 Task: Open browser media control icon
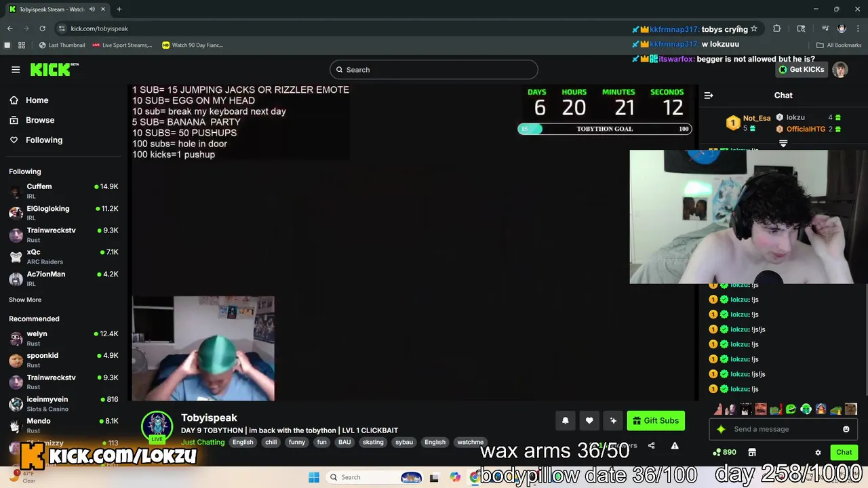click(x=825, y=28)
